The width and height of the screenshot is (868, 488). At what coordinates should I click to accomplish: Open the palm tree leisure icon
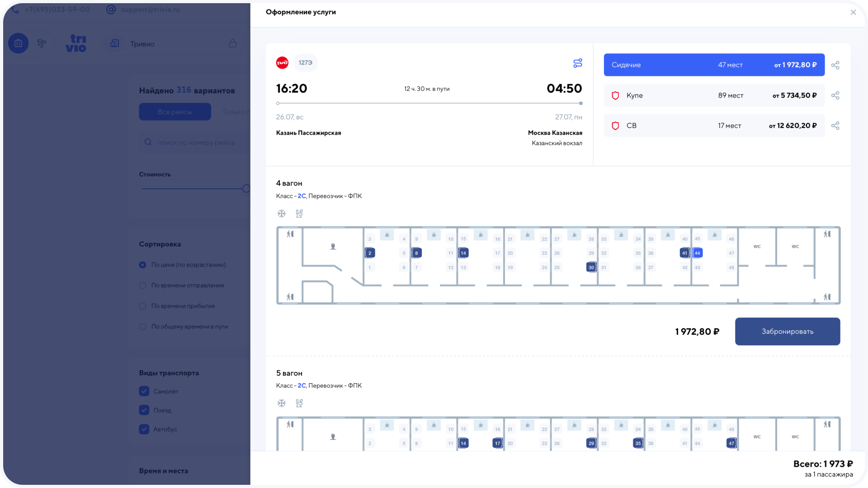42,43
